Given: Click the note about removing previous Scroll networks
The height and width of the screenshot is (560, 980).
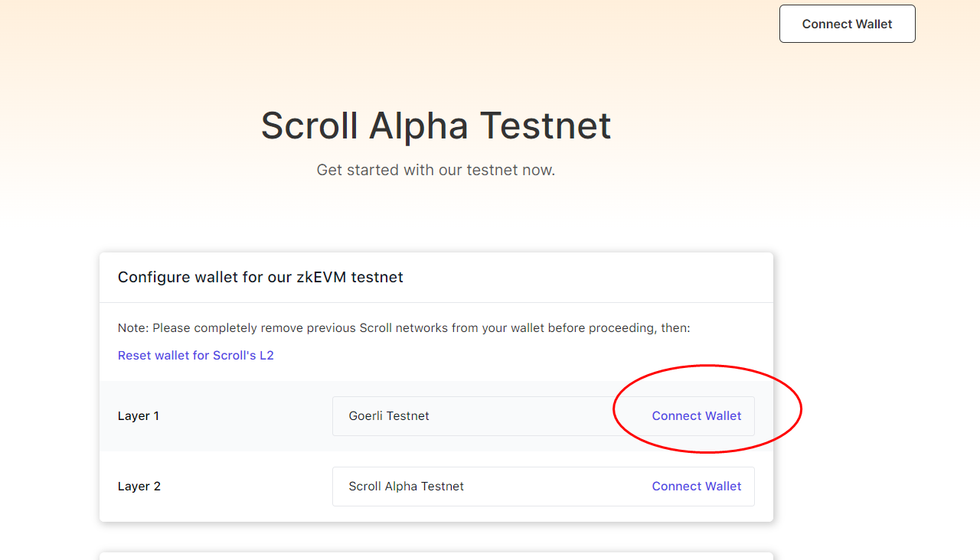Looking at the screenshot, I should click(x=403, y=328).
